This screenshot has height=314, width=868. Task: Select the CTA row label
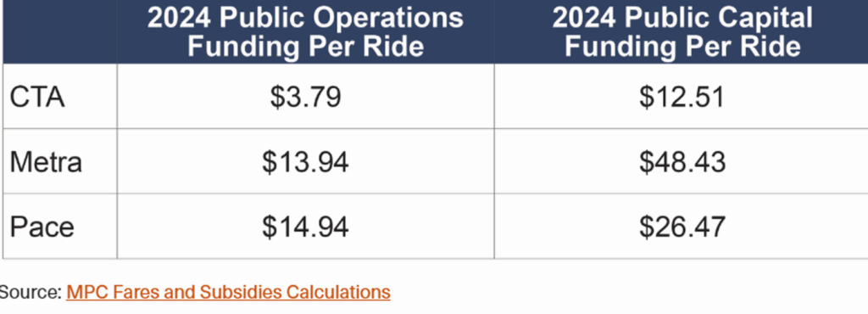click(37, 98)
